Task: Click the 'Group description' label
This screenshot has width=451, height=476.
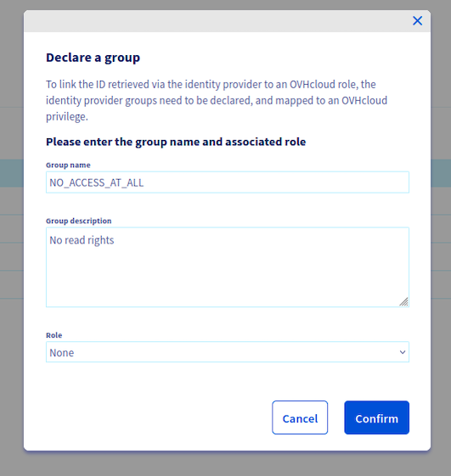Action: point(79,221)
